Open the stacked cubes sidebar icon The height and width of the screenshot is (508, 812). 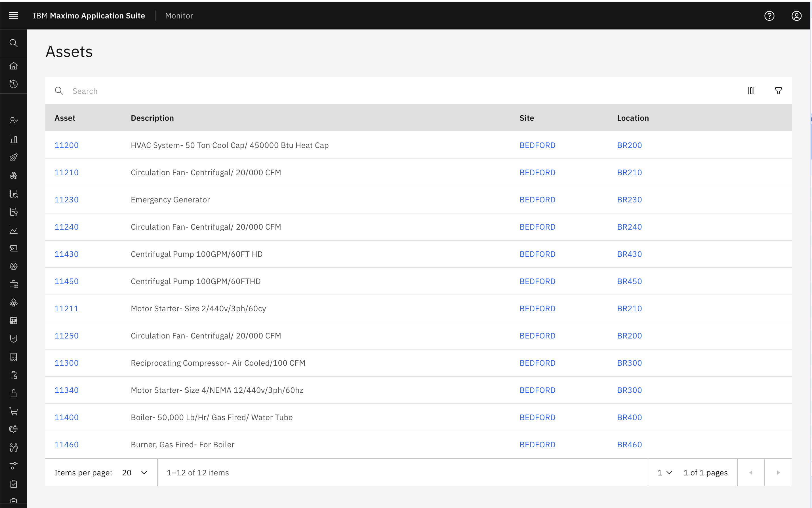(13, 176)
